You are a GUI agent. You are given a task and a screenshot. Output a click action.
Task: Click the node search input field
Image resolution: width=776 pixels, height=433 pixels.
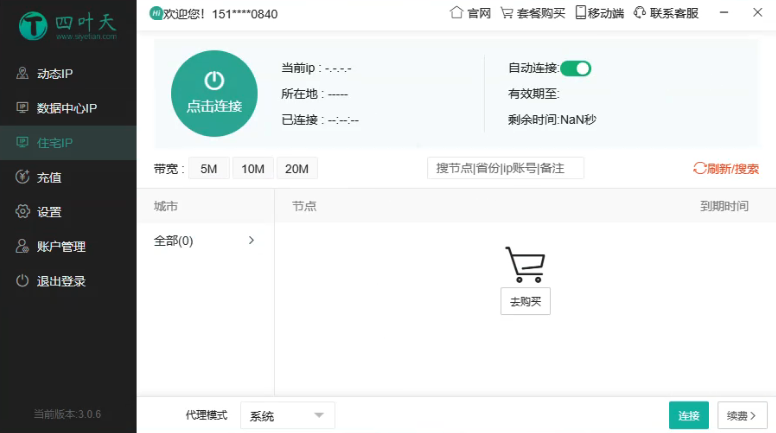505,168
